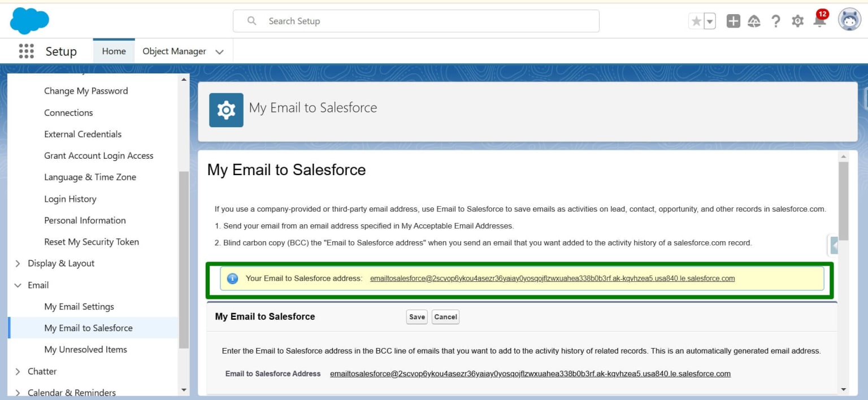Screen dimensions: 868x400
Task: Click the Email to Salesforce Address field link
Action: (530, 373)
